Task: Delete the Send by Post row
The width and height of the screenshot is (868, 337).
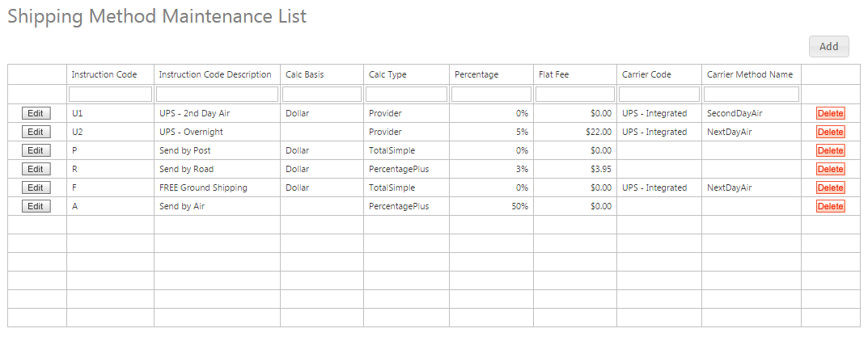Action: point(830,150)
